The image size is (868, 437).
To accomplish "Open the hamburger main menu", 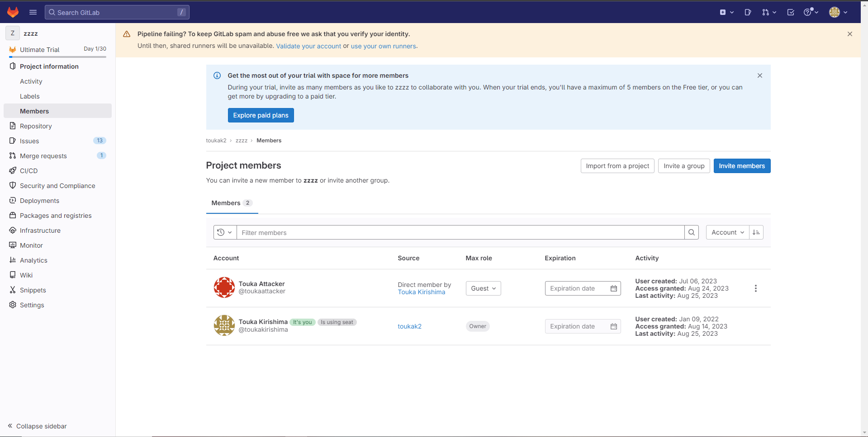I will (x=33, y=12).
